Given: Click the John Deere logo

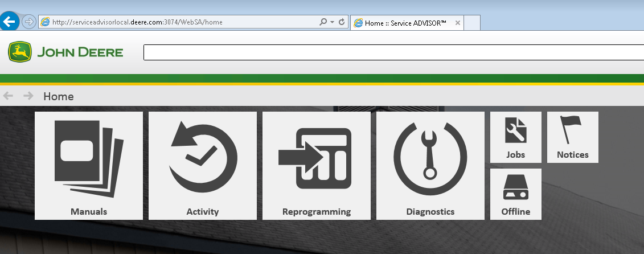Looking at the screenshot, I should [x=66, y=52].
